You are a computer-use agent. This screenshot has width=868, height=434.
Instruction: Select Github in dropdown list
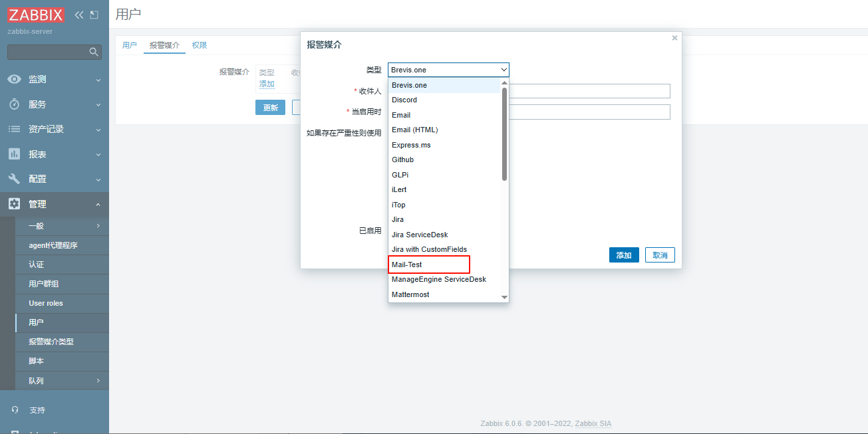(444, 160)
